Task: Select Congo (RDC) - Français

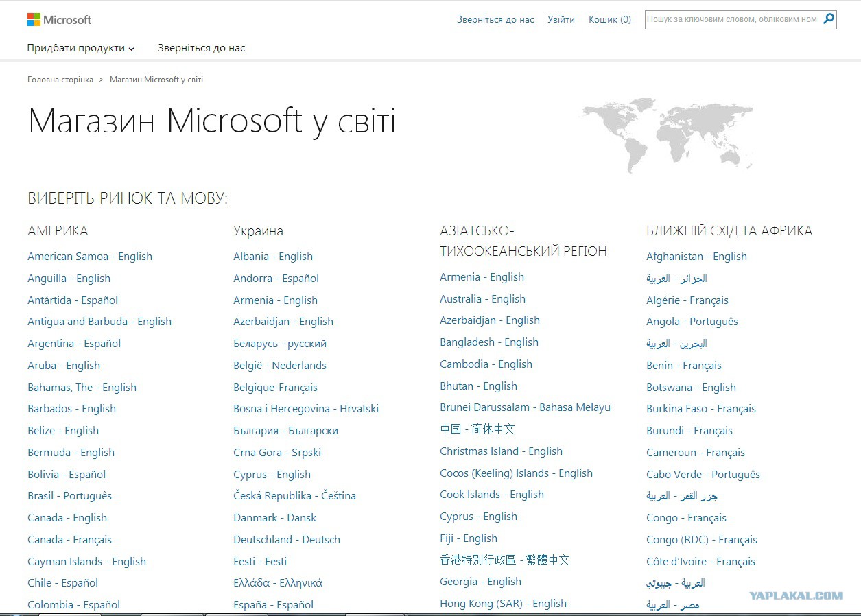Action: (x=702, y=540)
